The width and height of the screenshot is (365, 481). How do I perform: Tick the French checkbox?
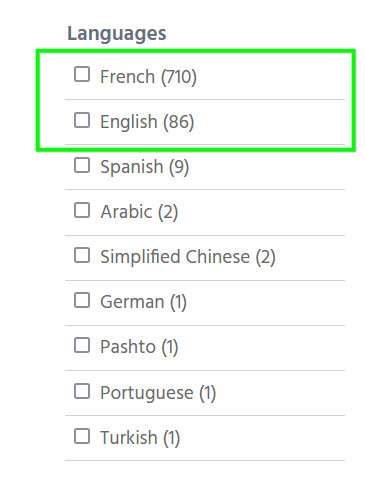82,74
